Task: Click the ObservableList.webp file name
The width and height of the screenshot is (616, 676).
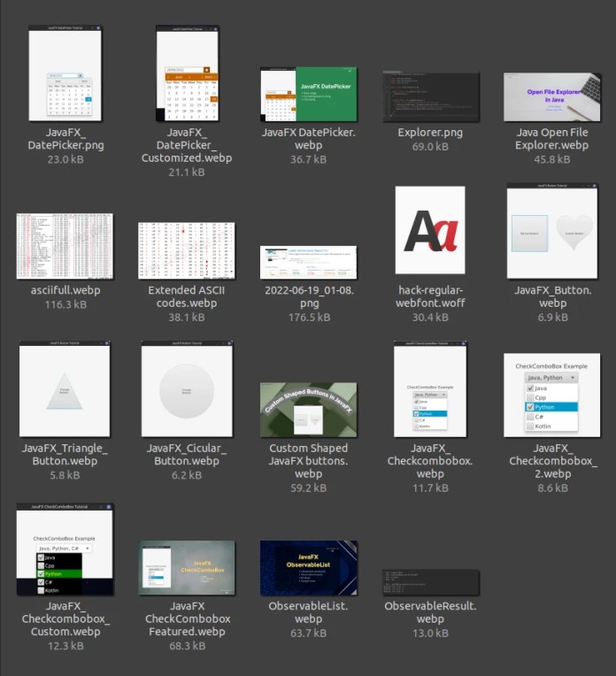Action: pyautogui.click(x=308, y=612)
